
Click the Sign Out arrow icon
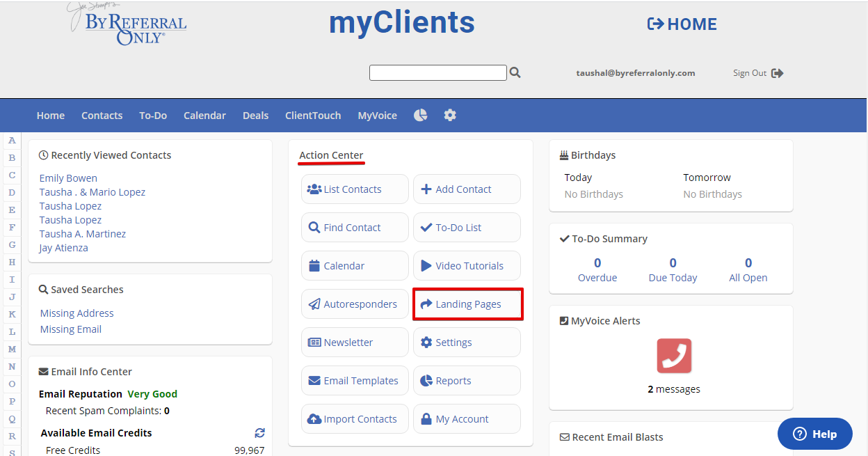coord(778,73)
